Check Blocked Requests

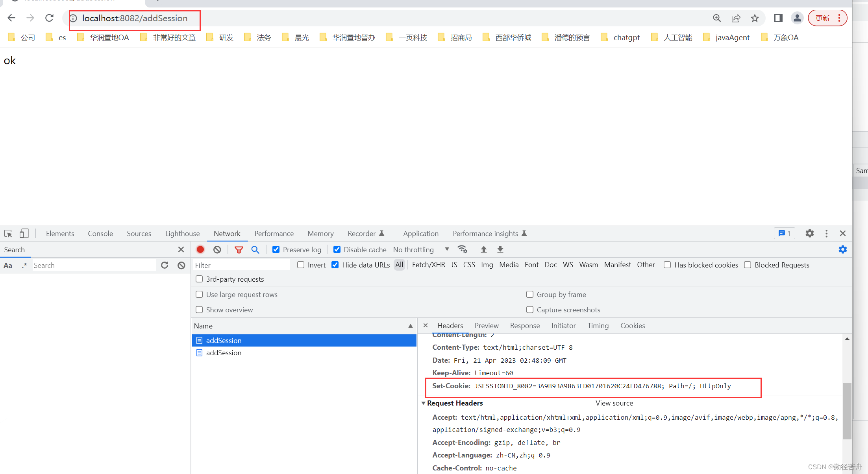click(748, 265)
